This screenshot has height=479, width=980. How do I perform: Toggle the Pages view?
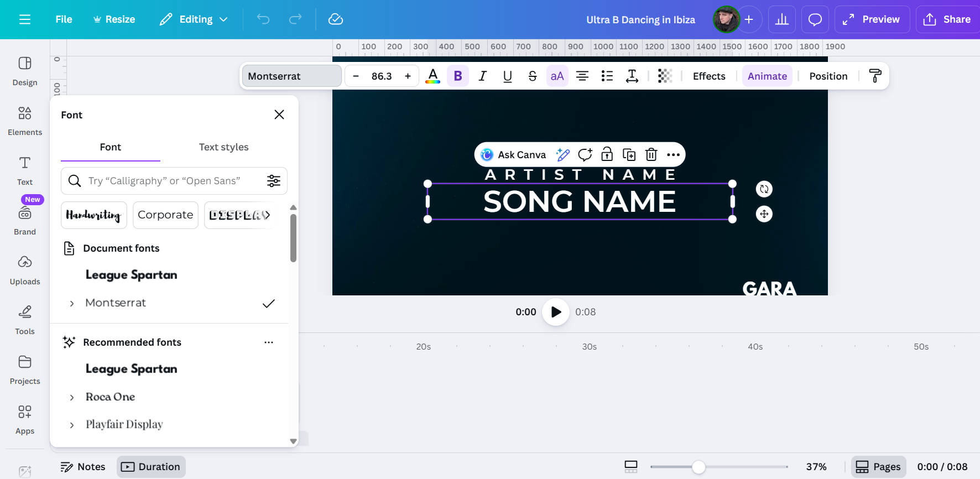click(x=878, y=467)
